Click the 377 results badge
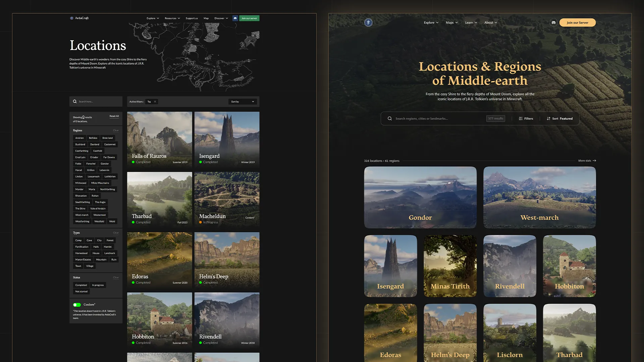The height and width of the screenshot is (362, 644). 495,118
